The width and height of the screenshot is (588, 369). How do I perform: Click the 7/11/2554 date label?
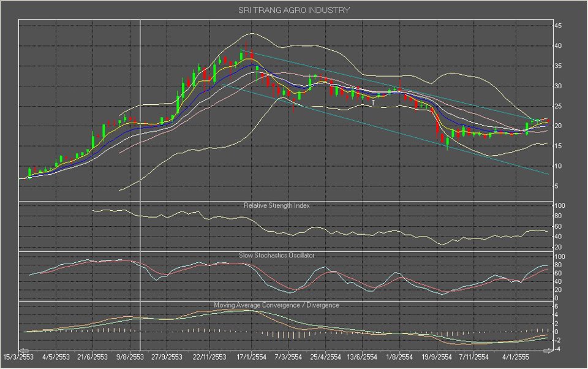pos(473,357)
